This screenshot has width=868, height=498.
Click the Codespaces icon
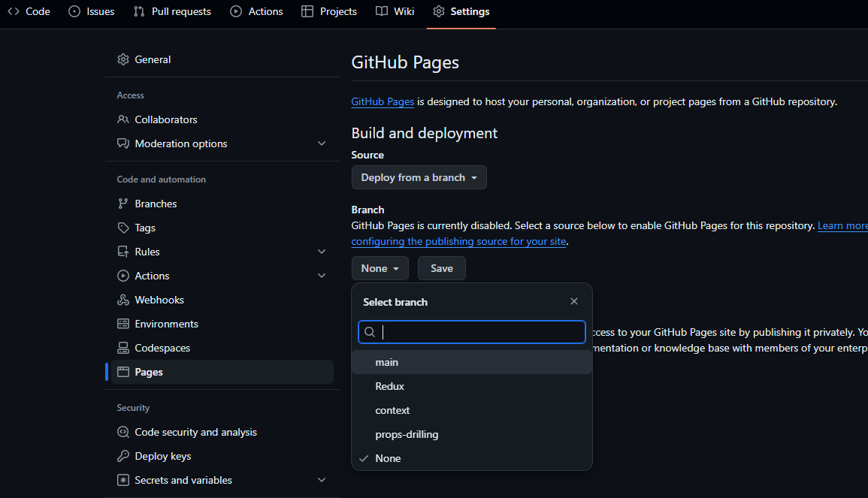tap(123, 348)
